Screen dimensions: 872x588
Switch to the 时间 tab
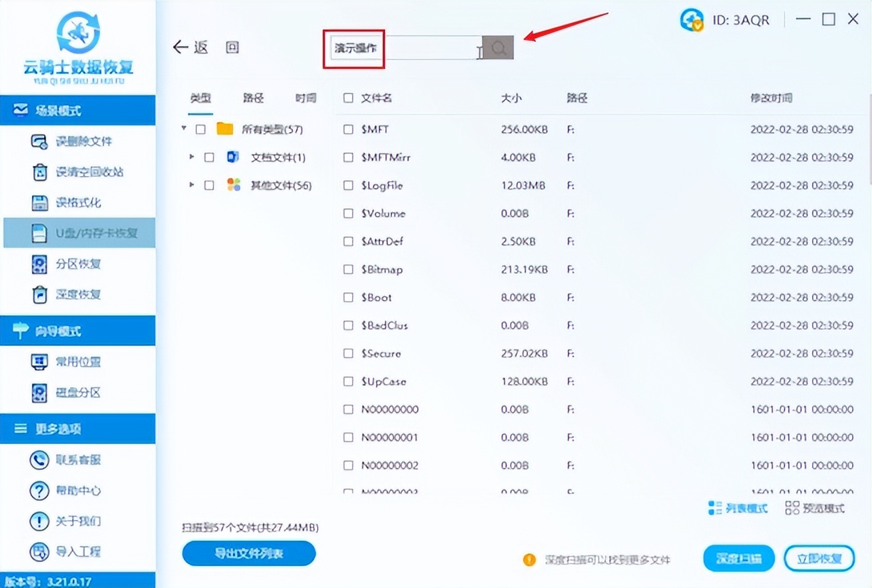click(305, 97)
